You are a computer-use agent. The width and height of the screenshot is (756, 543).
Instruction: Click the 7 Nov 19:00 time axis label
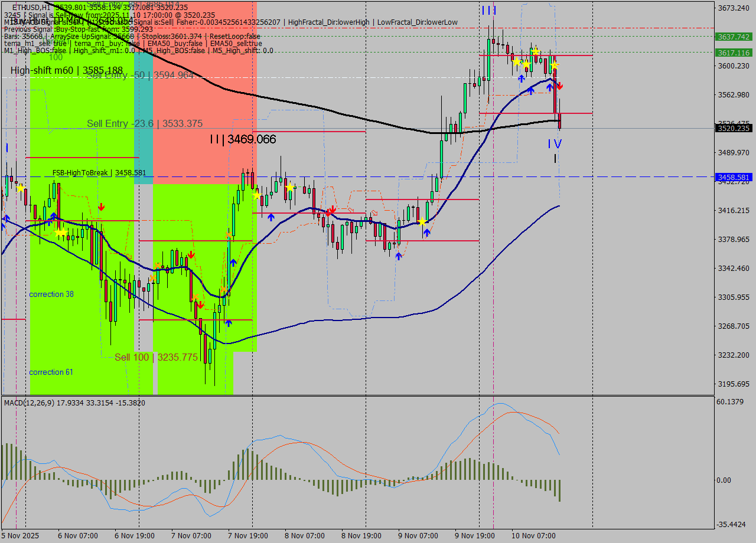pyautogui.click(x=247, y=535)
